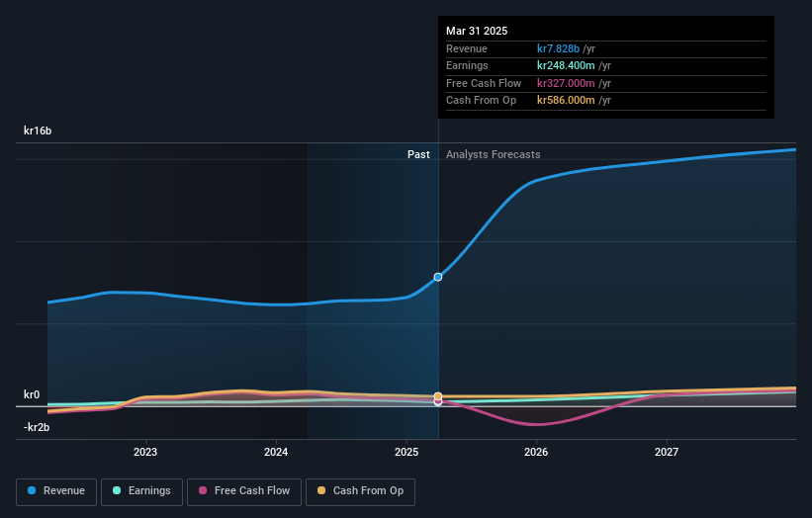Click the kr586.000m cash from op value
This screenshot has height=518, width=812.
pyautogui.click(x=566, y=101)
